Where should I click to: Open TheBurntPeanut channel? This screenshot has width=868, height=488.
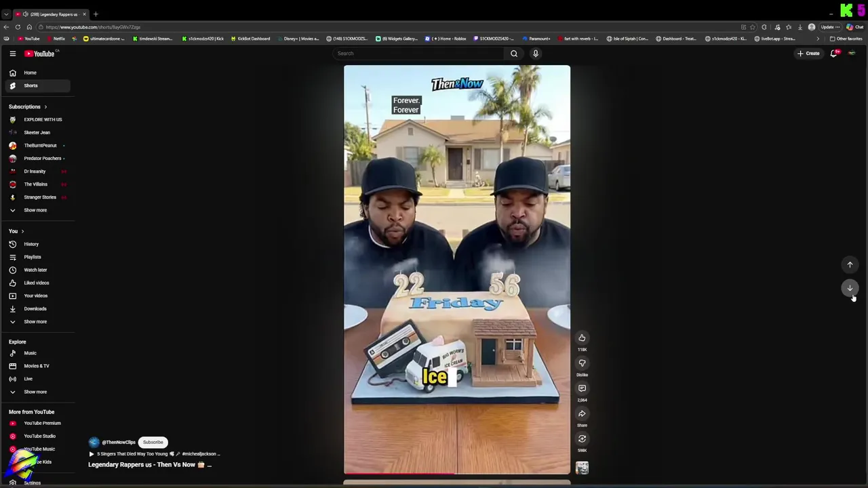38,145
